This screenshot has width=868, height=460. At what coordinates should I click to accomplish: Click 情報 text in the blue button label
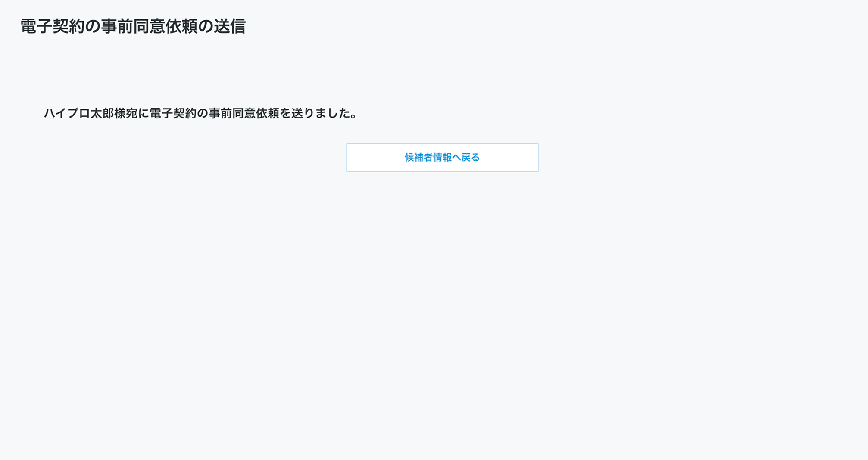pyautogui.click(x=442, y=158)
